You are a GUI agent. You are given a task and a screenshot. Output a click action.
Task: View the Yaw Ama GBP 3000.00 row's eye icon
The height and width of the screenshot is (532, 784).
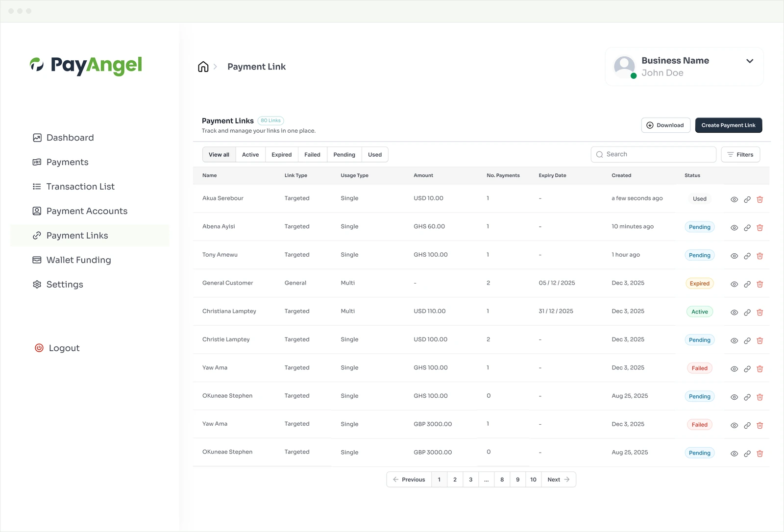(734, 425)
